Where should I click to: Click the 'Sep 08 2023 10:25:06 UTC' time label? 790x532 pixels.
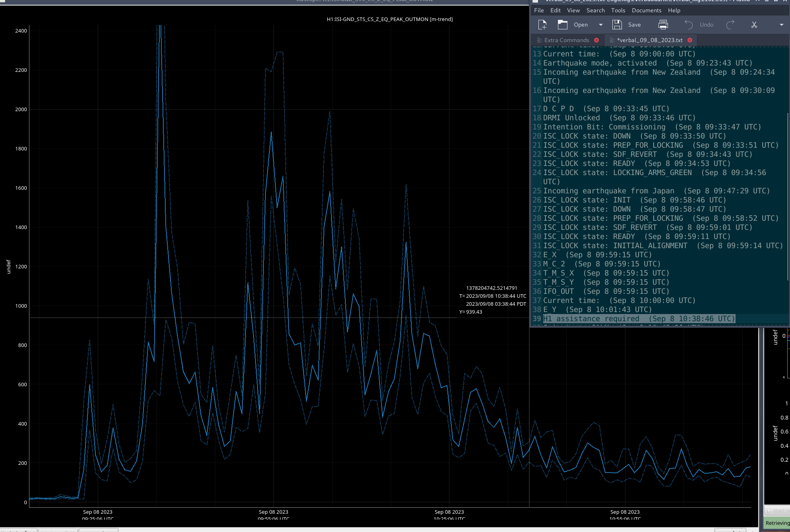coord(449,515)
